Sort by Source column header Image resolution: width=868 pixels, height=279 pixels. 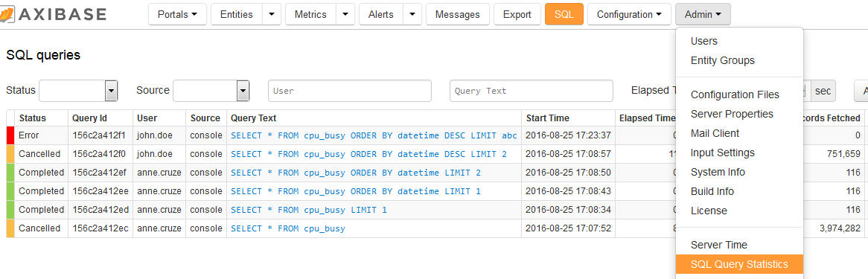pos(205,118)
